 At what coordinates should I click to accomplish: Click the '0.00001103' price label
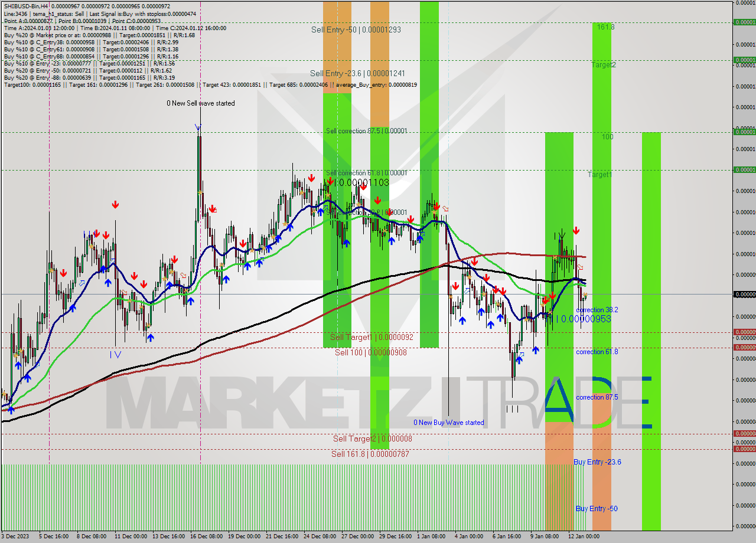coord(364,183)
